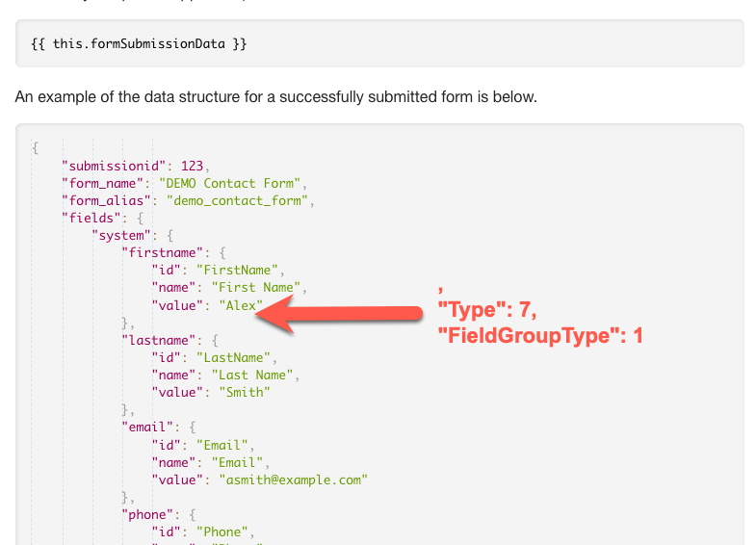
Task: Select the "Smith" value string
Action: [245, 393]
